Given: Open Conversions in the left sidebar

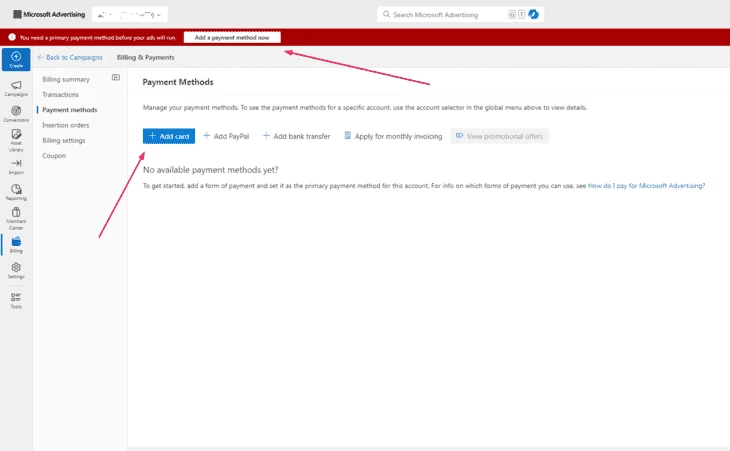Looking at the screenshot, I should pyautogui.click(x=16, y=114).
